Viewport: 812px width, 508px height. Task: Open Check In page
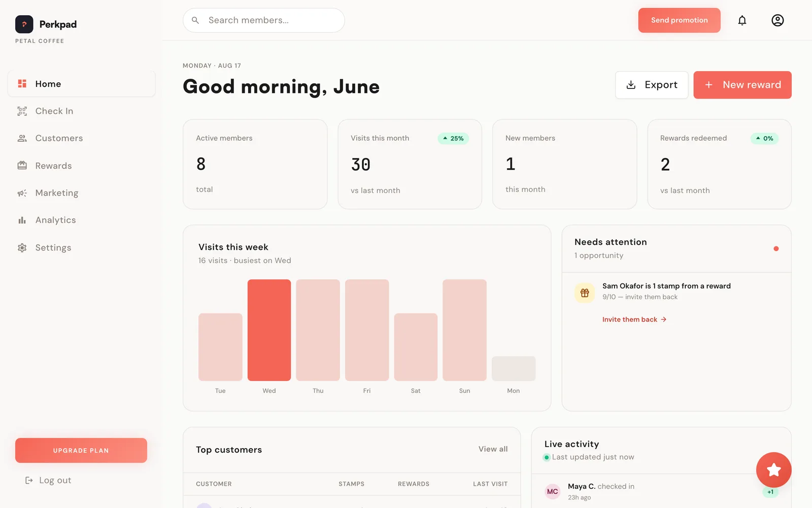click(x=82, y=111)
